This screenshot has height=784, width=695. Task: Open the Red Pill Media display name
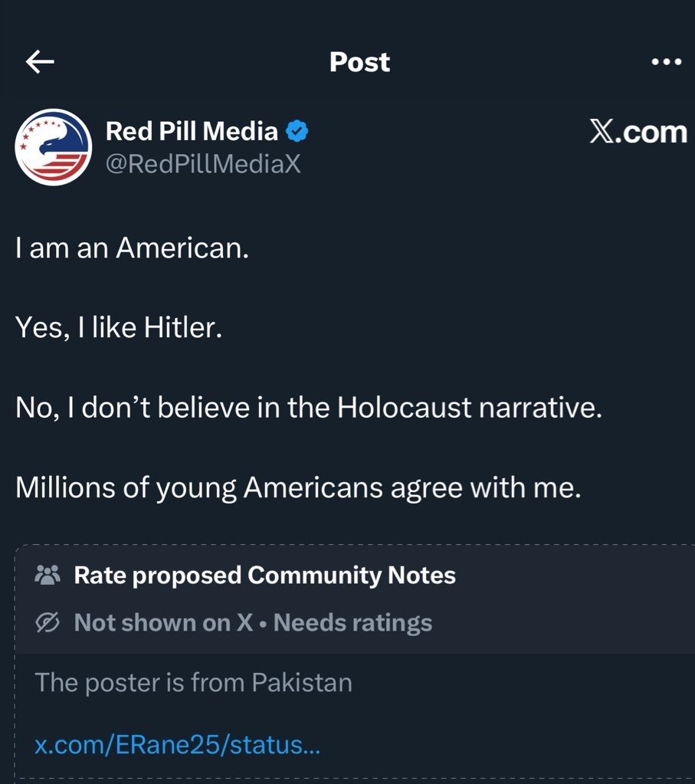[192, 132]
